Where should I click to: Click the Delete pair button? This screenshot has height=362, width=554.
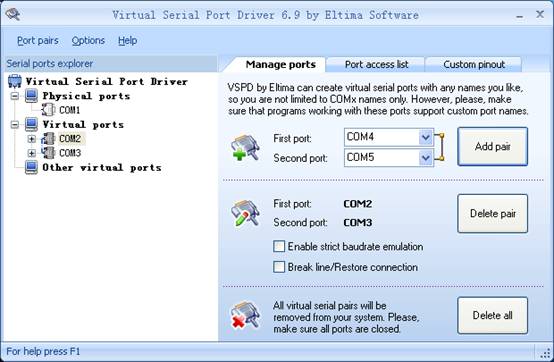[x=493, y=213]
